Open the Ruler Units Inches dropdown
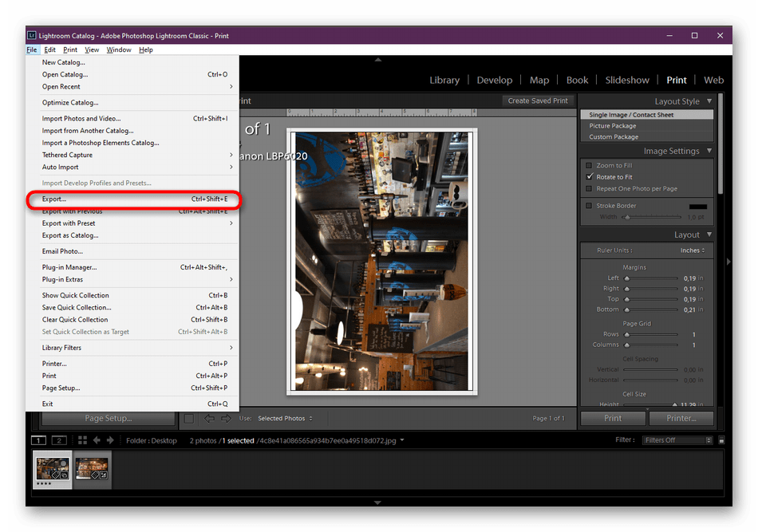This screenshot has height=532, width=758. point(693,250)
